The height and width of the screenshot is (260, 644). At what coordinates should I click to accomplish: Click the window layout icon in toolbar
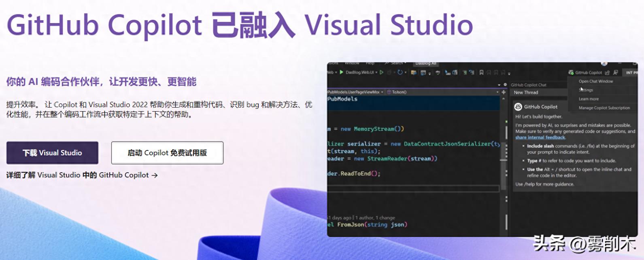point(423,72)
